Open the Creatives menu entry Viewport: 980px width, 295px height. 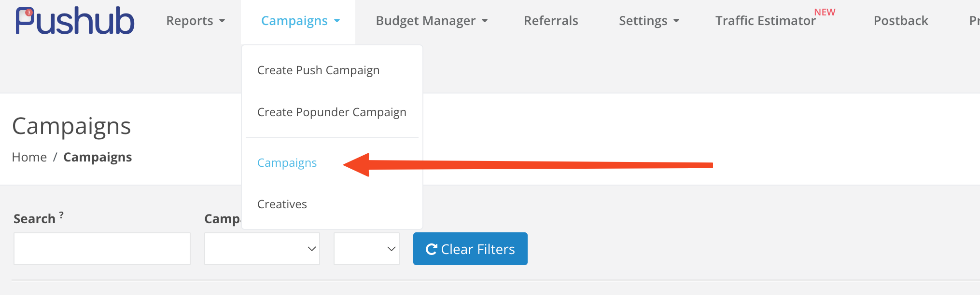coord(282,204)
